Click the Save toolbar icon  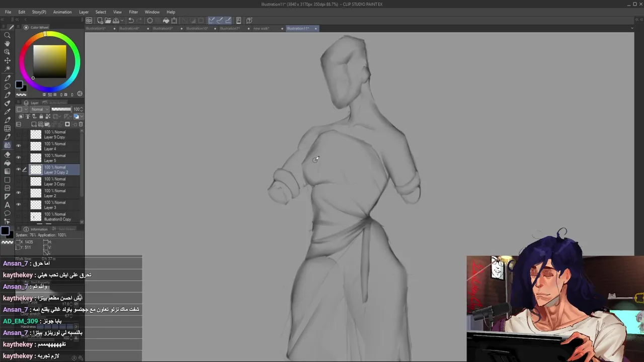coord(116,21)
